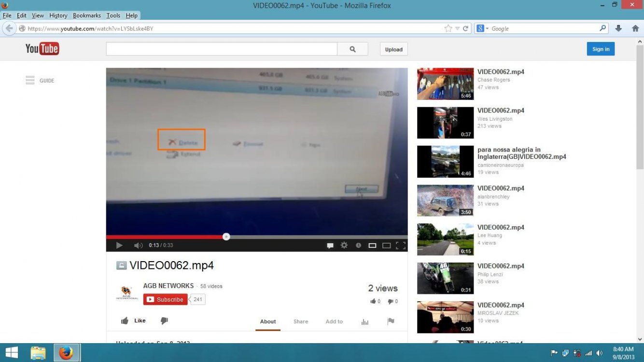644x362 pixels.
Task: Toggle captions in the video player
Action: coord(330,245)
